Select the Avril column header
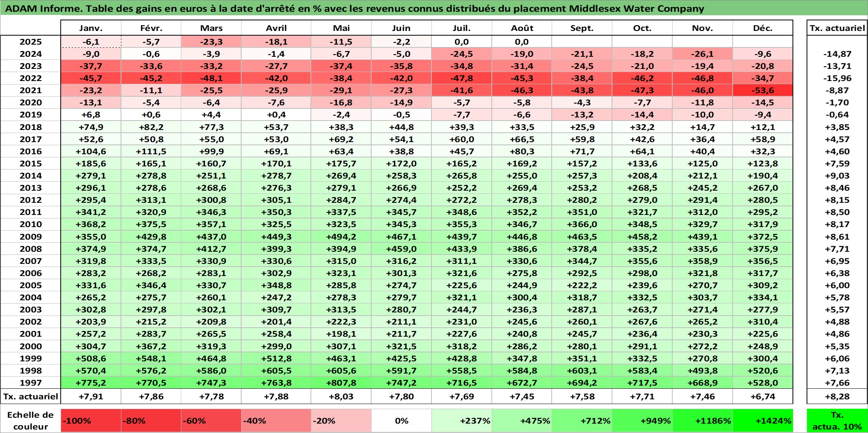The height and width of the screenshot is (433, 868). point(276,28)
